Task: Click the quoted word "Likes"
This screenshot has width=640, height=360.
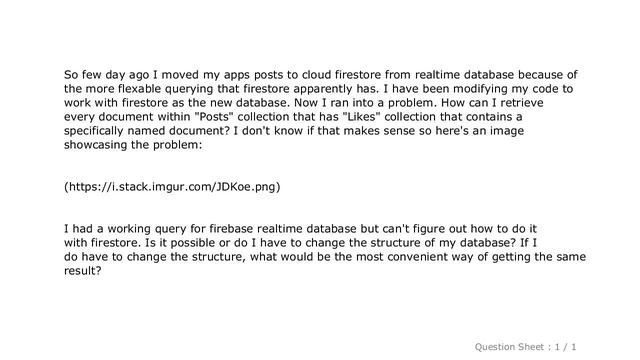Action: (361, 117)
